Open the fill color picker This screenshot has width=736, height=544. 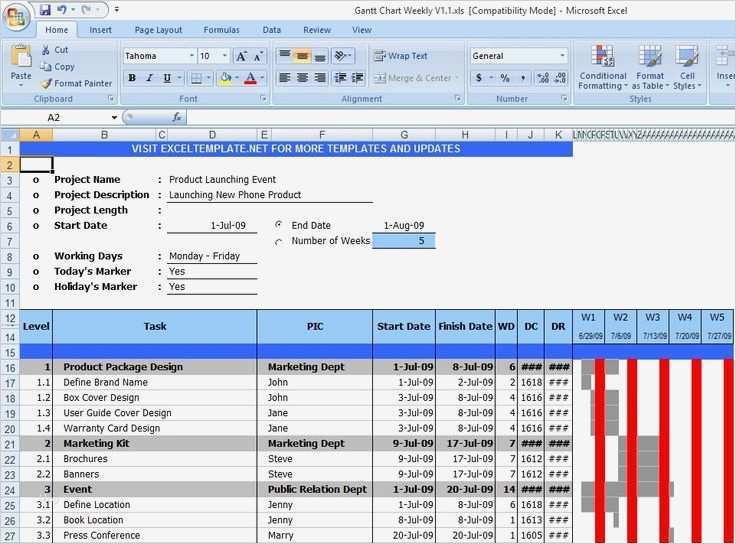point(226,78)
